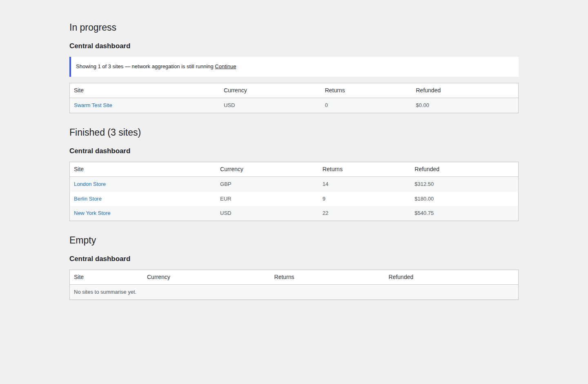Click the 'No sites to summarise yet.' message
Screen dimensions: 588x384
point(105,292)
